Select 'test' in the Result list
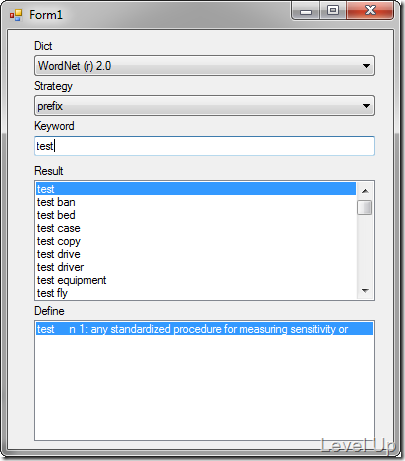405x461 pixels. tap(196, 189)
